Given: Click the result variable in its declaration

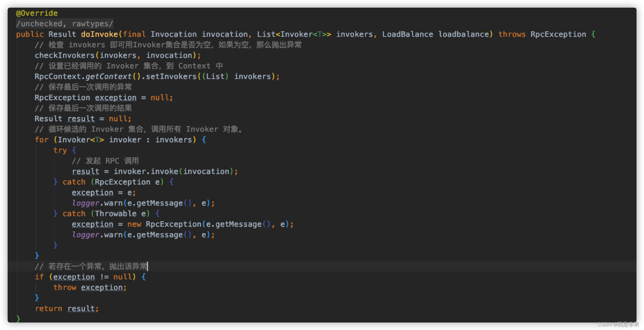Looking at the screenshot, I should [x=81, y=119].
